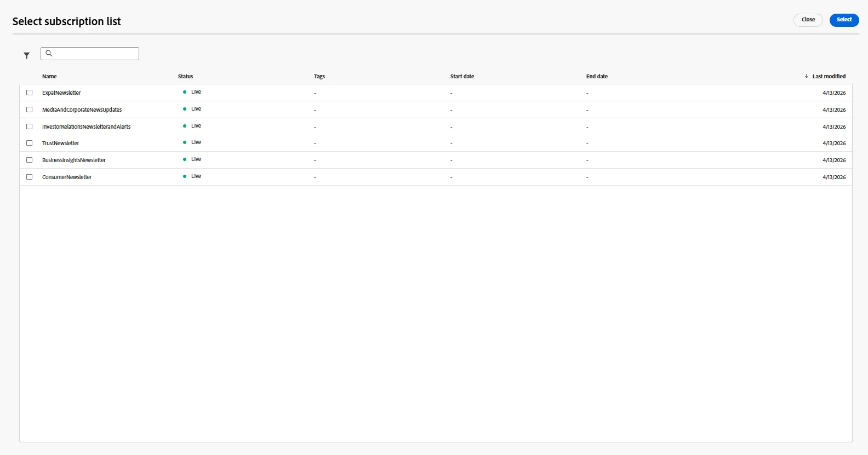Click the Tags column header
The height and width of the screenshot is (455, 868).
(319, 76)
